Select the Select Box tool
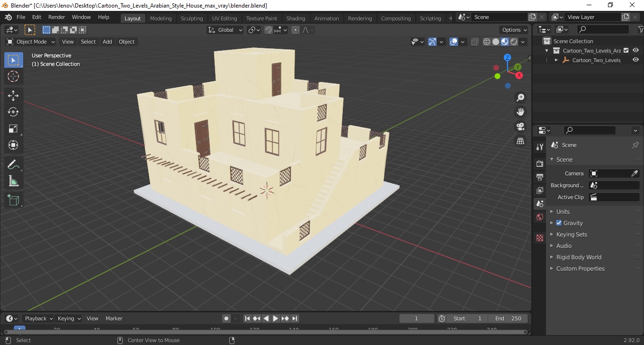 (13, 60)
